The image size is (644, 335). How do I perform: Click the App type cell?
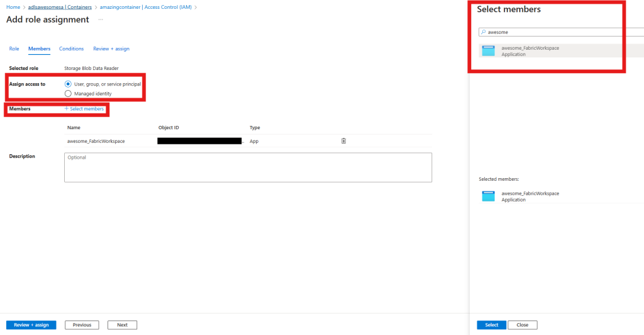pyautogui.click(x=254, y=141)
